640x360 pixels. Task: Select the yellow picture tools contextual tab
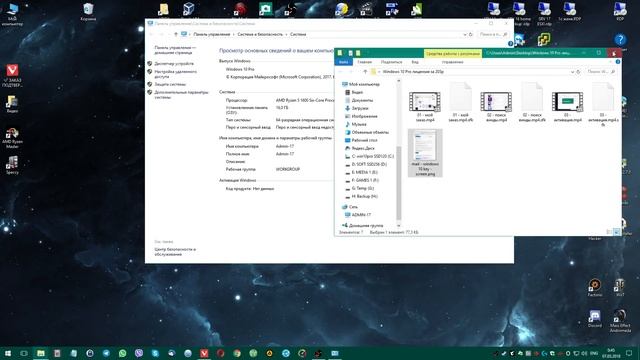click(x=453, y=53)
